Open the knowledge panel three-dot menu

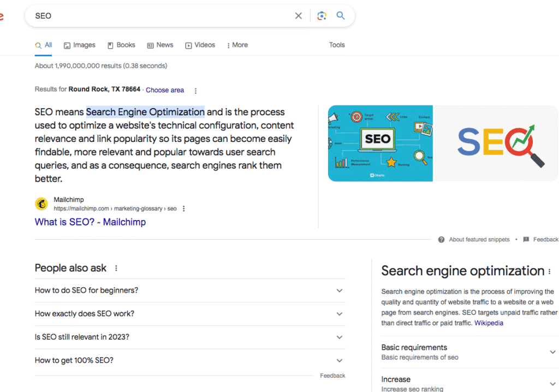549,271
